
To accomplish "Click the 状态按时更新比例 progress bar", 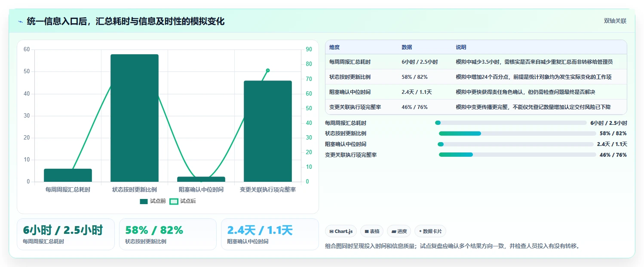I will [518, 133].
